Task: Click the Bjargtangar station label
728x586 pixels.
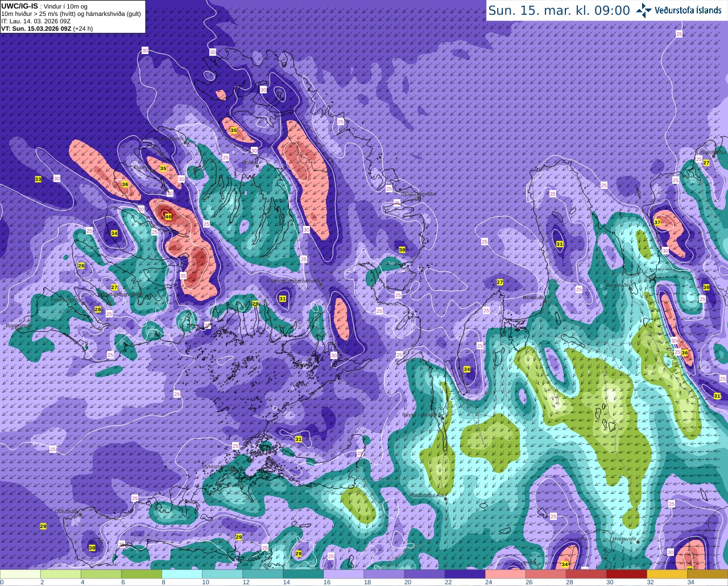Action: (x=18, y=326)
